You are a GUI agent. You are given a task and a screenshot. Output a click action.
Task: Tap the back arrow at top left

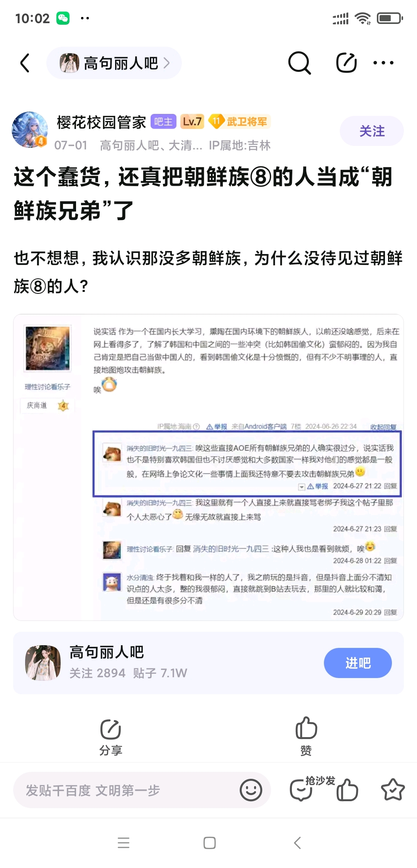pyautogui.click(x=25, y=63)
